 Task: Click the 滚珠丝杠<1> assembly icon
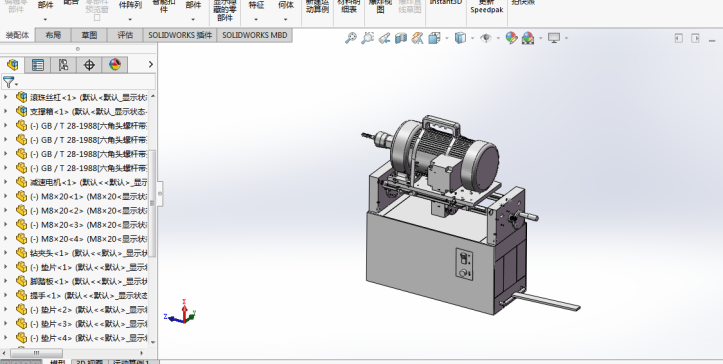22,97
